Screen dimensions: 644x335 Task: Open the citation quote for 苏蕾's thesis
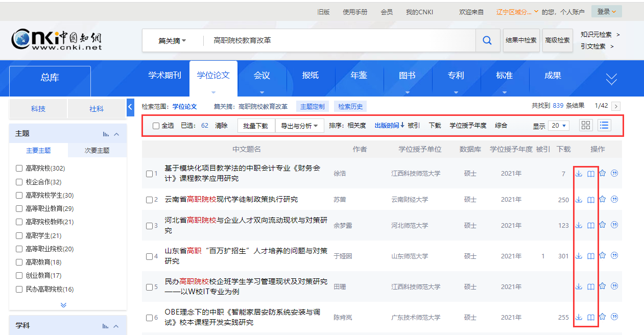tap(614, 199)
